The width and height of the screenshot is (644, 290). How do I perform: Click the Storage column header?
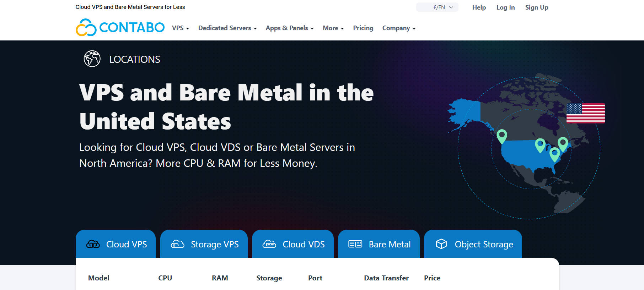point(269,278)
